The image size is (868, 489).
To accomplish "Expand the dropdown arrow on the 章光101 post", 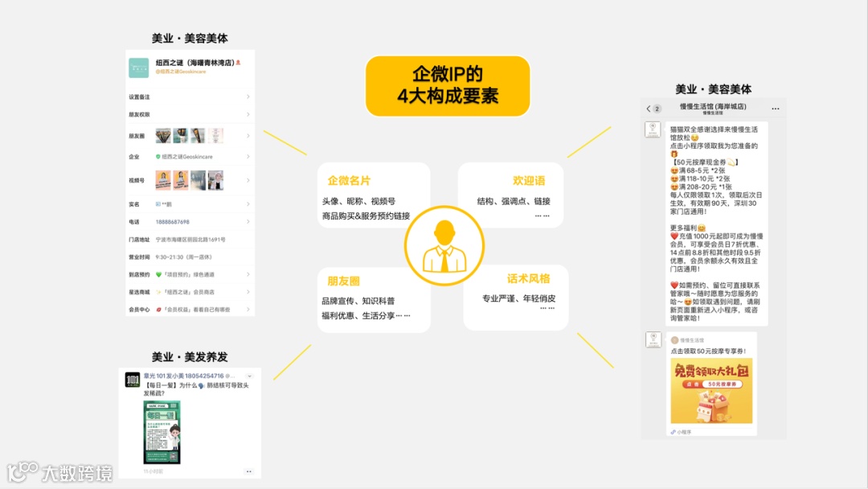I will tap(249, 376).
